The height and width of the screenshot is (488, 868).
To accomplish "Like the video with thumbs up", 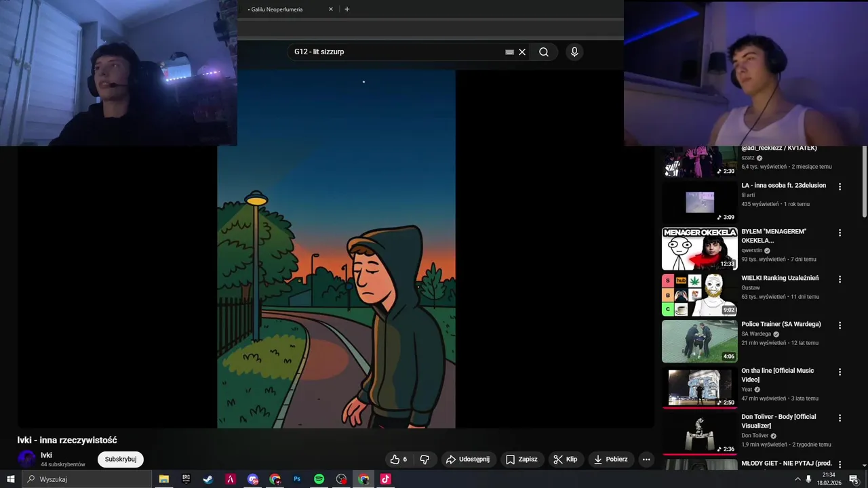I will (399, 459).
